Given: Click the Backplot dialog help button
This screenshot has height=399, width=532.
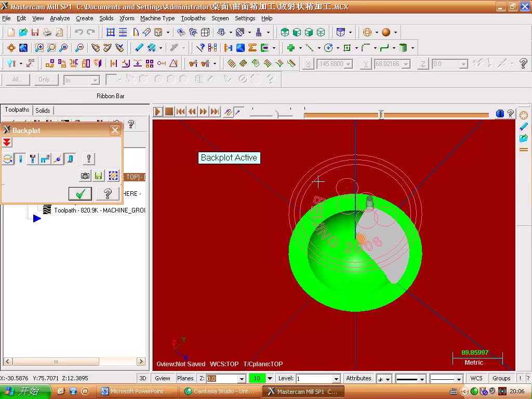Looking at the screenshot, I should click(108, 194).
